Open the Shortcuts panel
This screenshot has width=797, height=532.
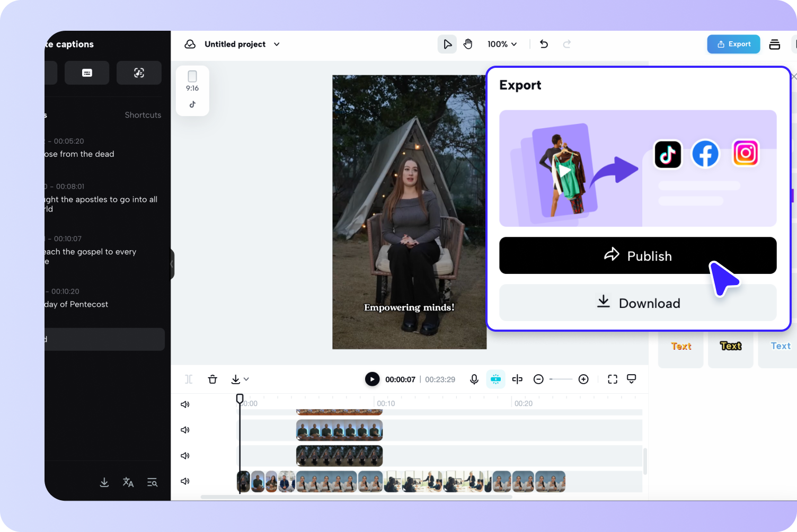point(143,114)
